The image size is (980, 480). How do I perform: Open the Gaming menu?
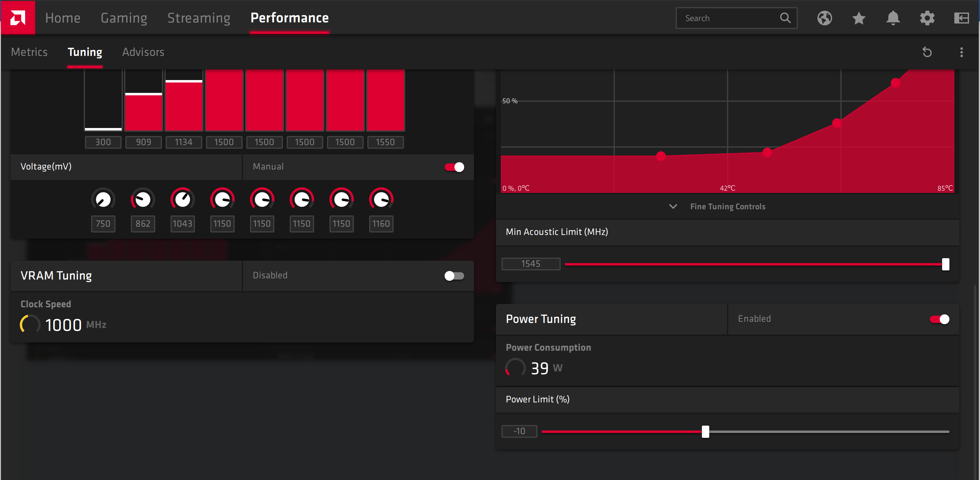(x=124, y=18)
